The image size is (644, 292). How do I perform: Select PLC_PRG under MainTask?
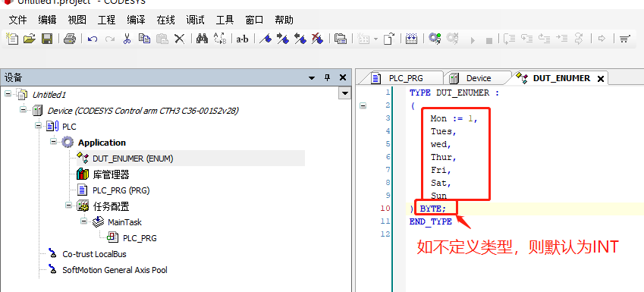pos(140,238)
